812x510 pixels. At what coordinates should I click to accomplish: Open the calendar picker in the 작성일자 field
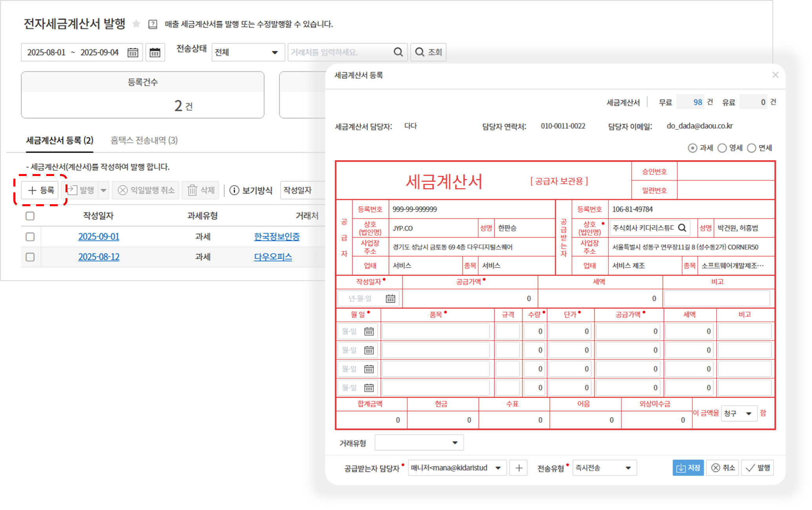pyautogui.click(x=391, y=298)
